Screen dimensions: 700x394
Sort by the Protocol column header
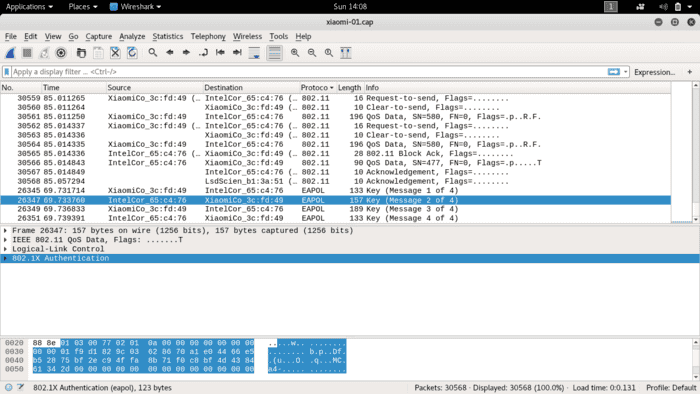[x=317, y=87]
